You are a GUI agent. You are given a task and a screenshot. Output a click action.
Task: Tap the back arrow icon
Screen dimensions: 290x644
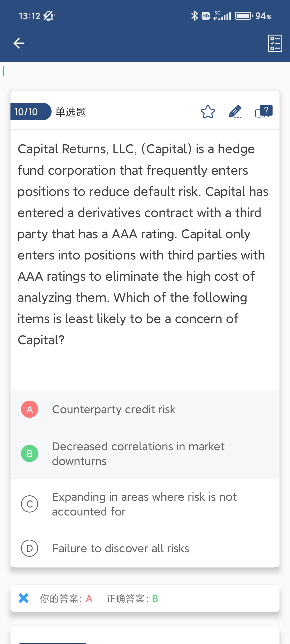(19, 43)
